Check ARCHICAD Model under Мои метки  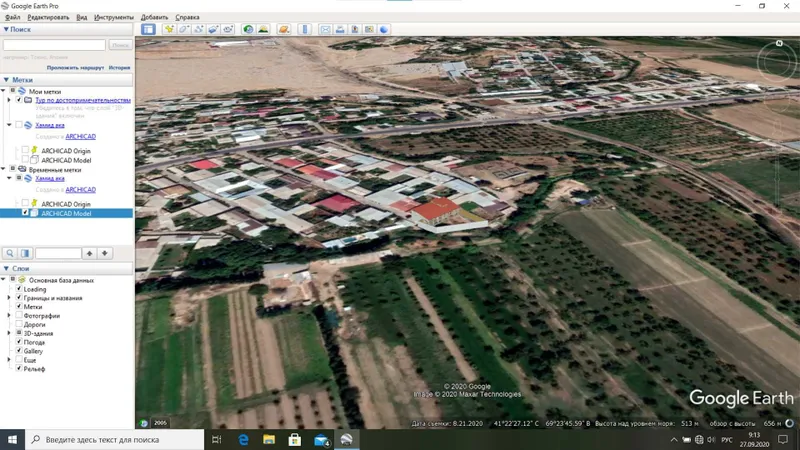pyautogui.click(x=25, y=160)
